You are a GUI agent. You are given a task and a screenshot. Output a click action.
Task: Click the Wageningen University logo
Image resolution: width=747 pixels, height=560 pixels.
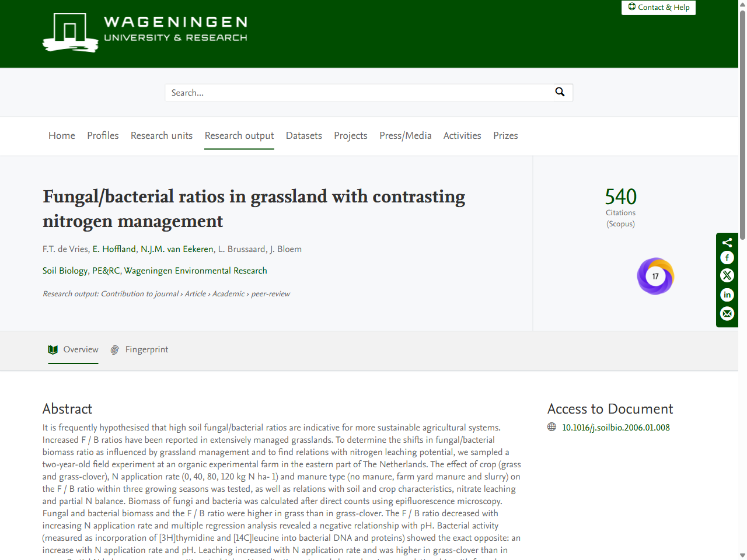coord(144,33)
